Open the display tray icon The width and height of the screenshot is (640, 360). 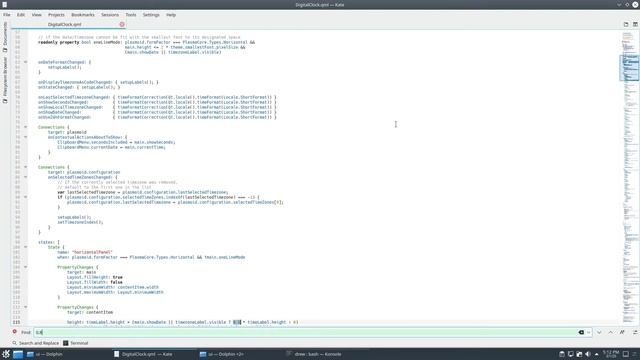tap(571, 354)
